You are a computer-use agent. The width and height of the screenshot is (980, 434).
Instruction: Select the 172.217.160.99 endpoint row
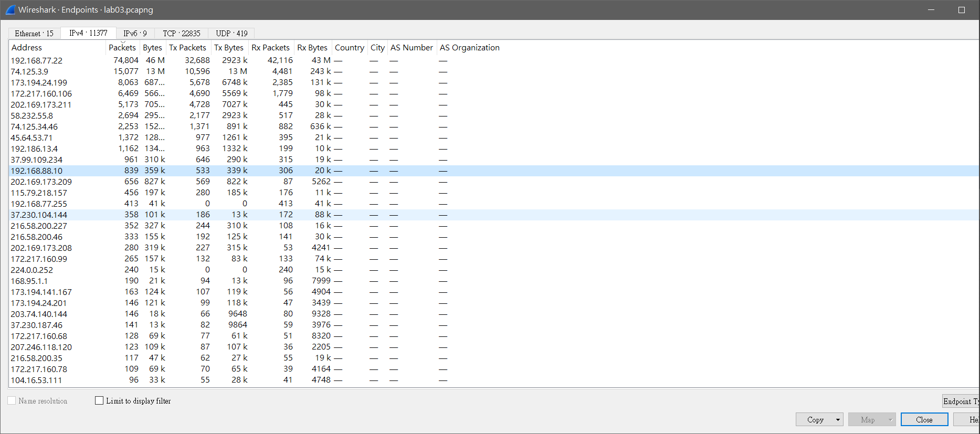point(493,259)
